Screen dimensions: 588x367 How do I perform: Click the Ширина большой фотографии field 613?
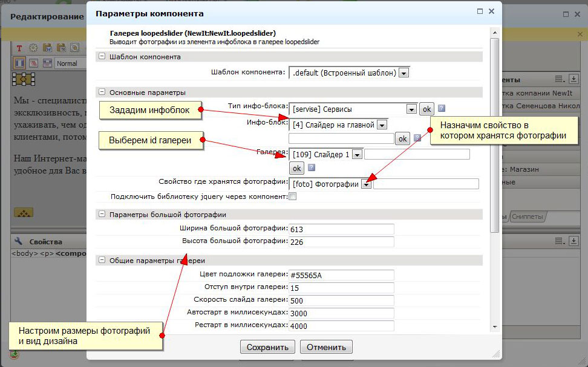[341, 229]
